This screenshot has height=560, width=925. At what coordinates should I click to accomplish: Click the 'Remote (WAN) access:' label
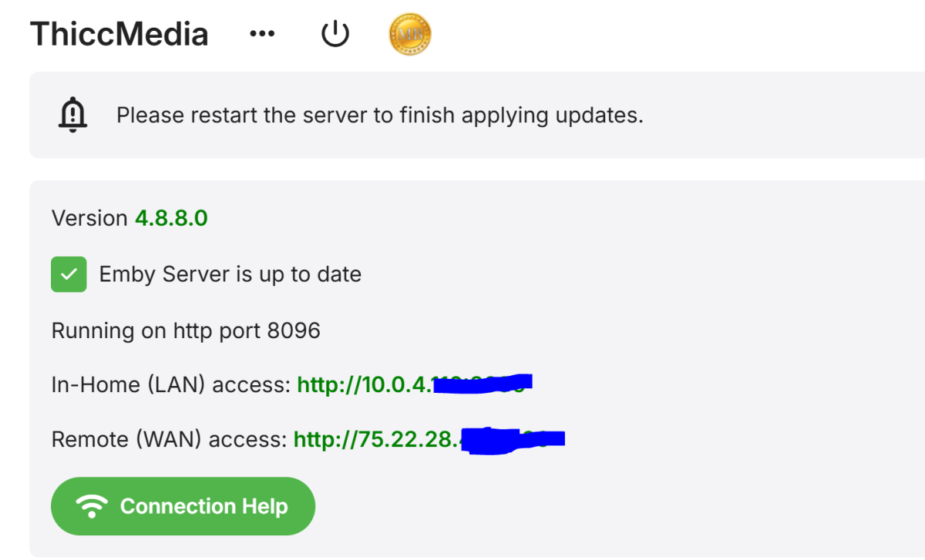point(169,439)
